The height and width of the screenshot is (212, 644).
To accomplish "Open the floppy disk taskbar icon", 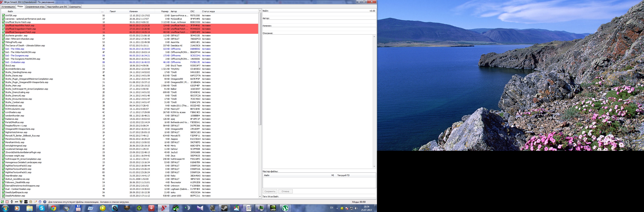I will click(x=78, y=208).
